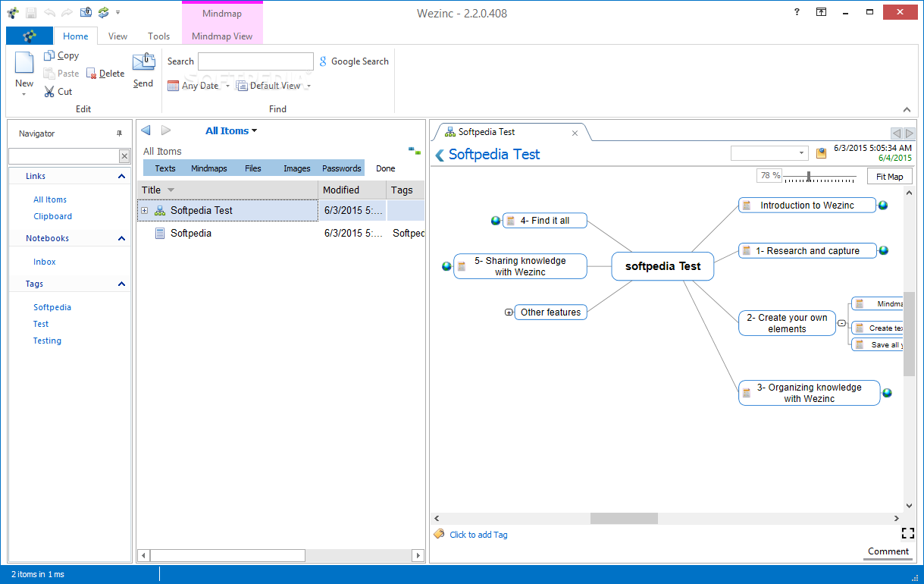Image resolution: width=924 pixels, height=584 pixels.
Task: Click the Undo arrow in quick access toolbar
Action: [49, 13]
